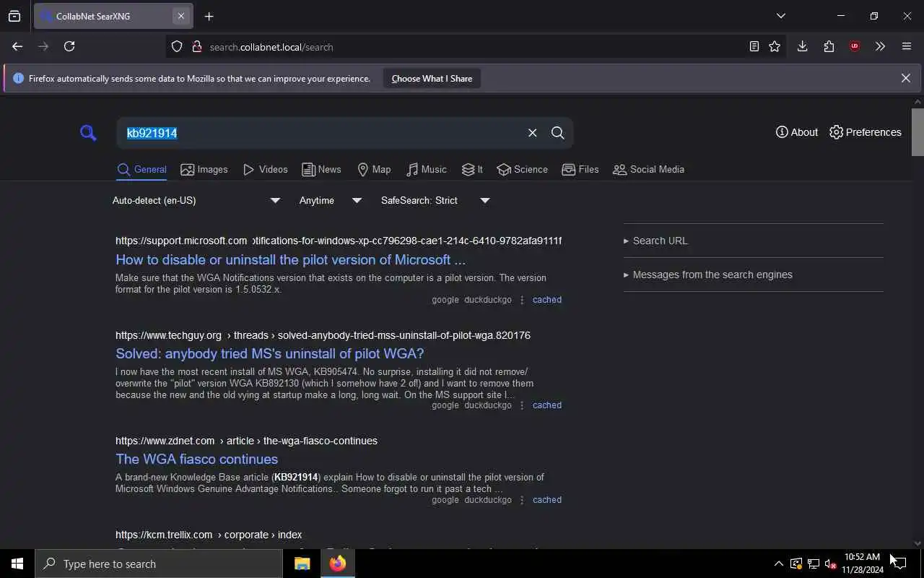Image resolution: width=924 pixels, height=578 pixels.
Task: Reload the current page
Action: (x=69, y=46)
